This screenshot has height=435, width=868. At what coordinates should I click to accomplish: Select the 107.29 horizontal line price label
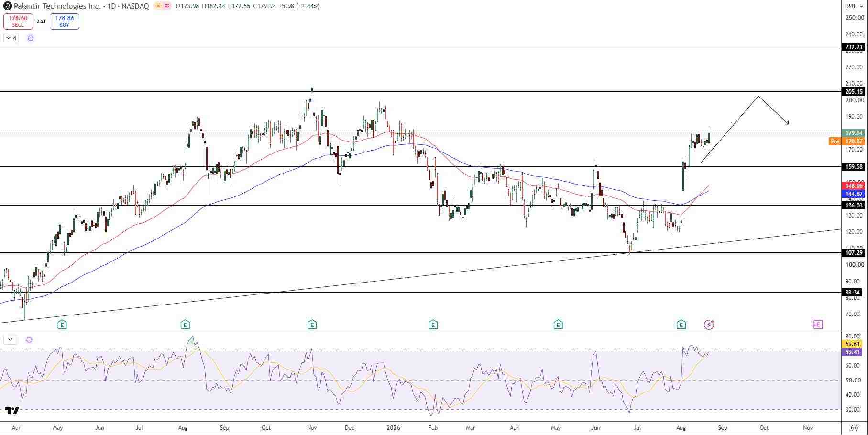(854, 253)
